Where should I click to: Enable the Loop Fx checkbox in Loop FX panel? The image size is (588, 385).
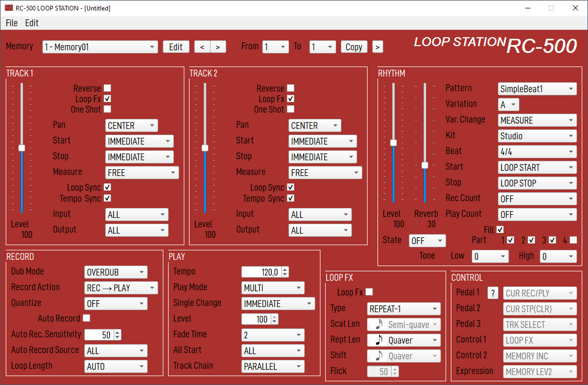tap(369, 292)
